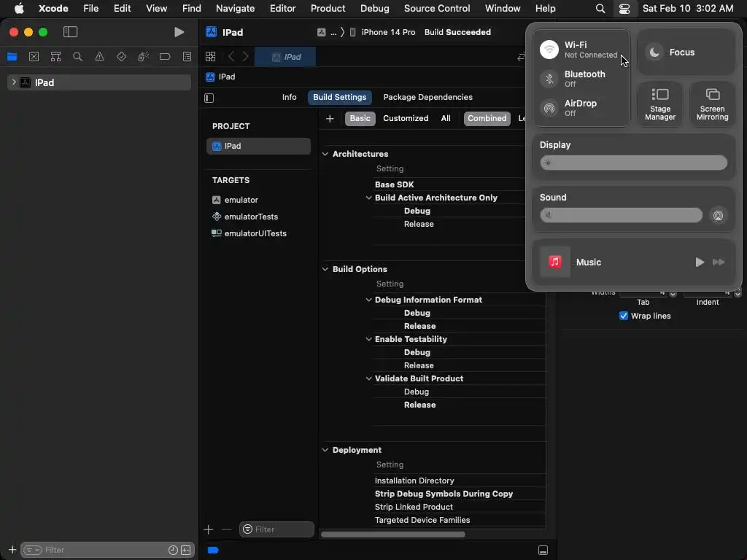Collapse Enable Testability setting
The height and width of the screenshot is (560, 747).
coord(368,339)
